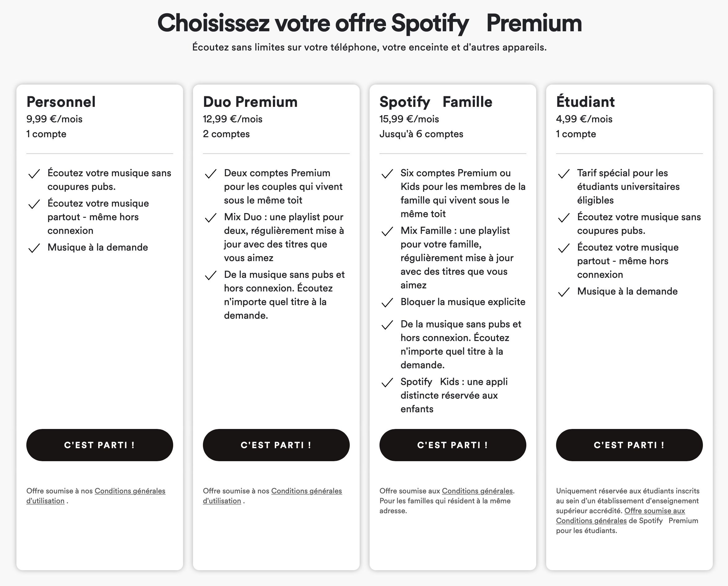Select the "Duo Premium" plan title
728x586 pixels.
[x=250, y=101]
